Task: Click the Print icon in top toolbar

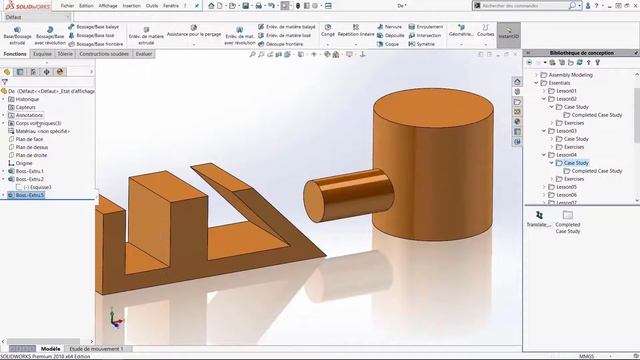Action: [x=258, y=6]
